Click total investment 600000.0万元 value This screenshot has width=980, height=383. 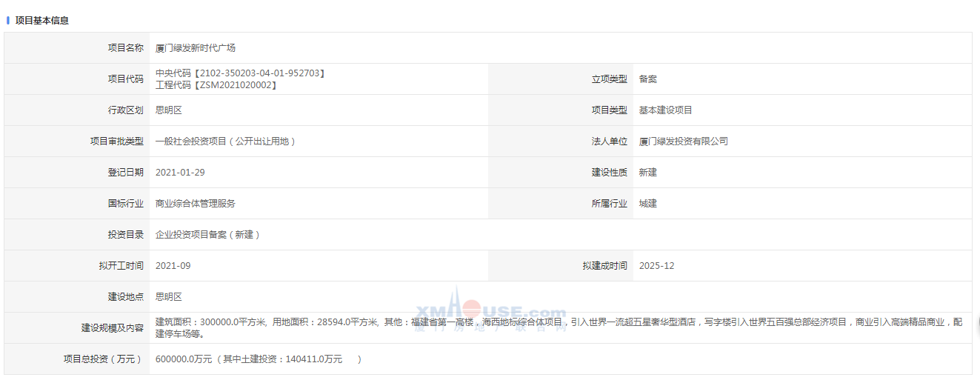(184, 359)
